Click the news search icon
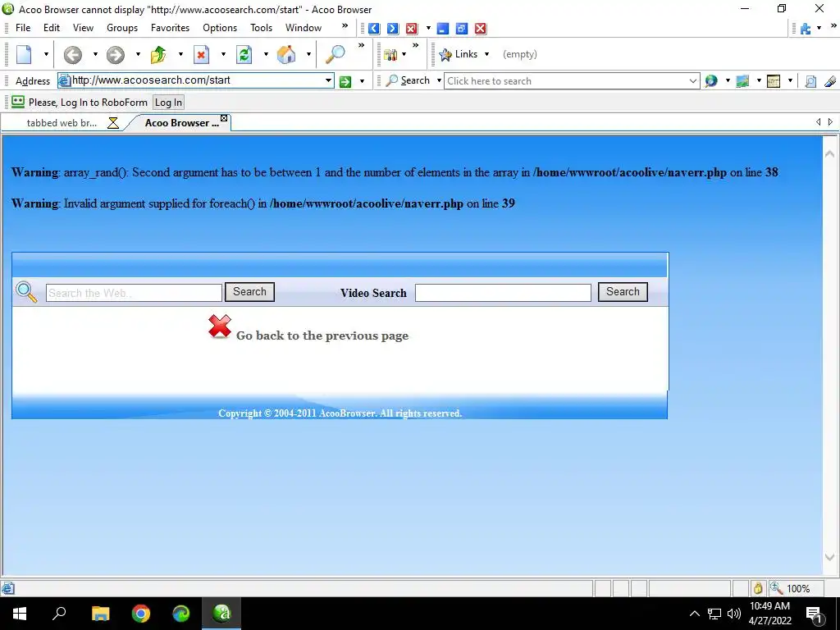Screen dimensions: 840x630 click(774, 81)
